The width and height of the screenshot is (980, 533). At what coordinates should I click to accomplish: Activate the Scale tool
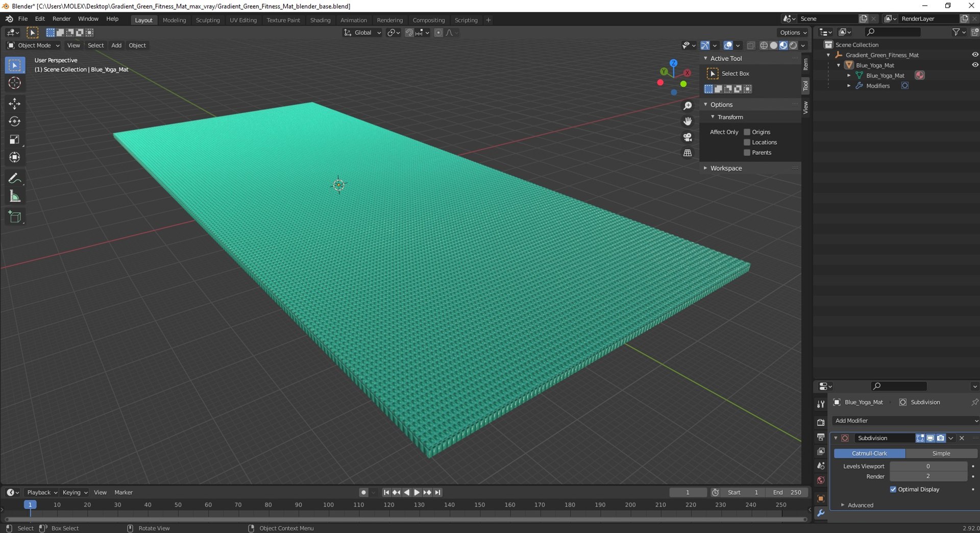(14, 139)
